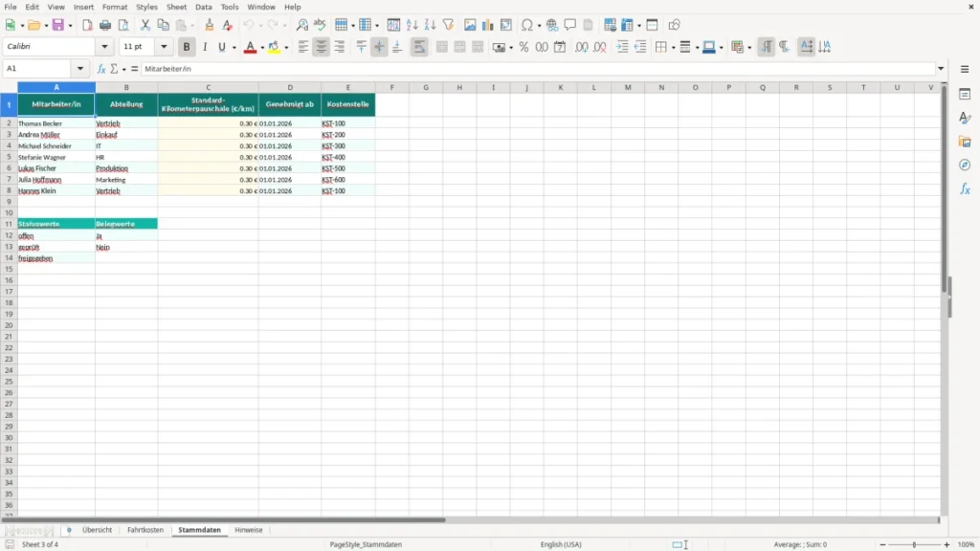Sort descending

click(x=430, y=25)
